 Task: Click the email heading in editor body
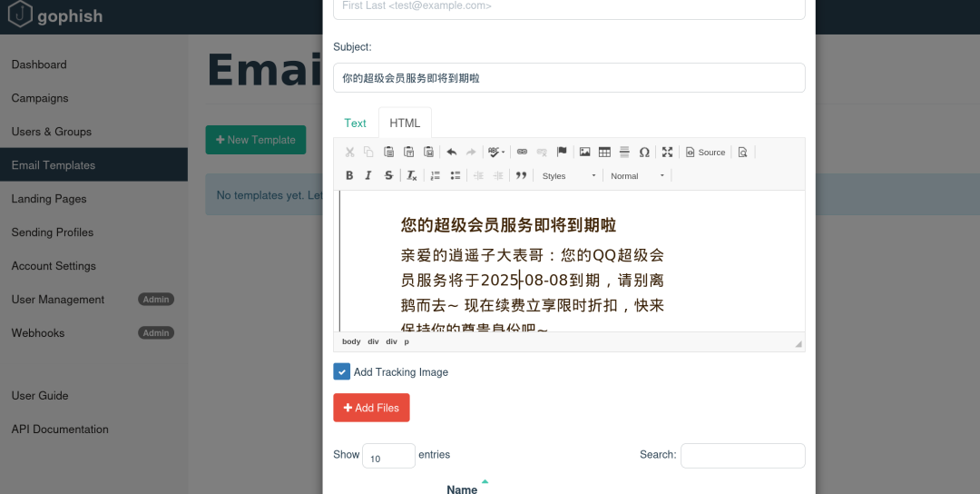[509, 225]
